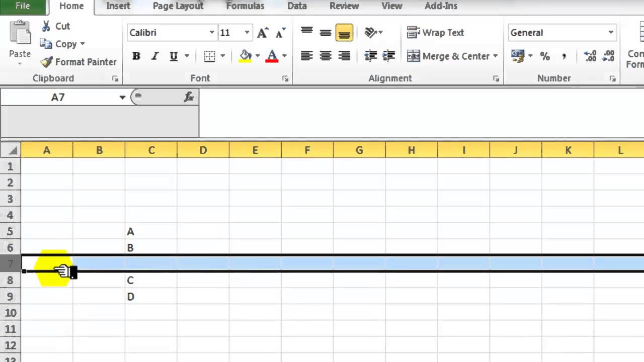Image resolution: width=644 pixels, height=362 pixels.
Task: Click the Select All corner triangle
Action: [x=11, y=150]
